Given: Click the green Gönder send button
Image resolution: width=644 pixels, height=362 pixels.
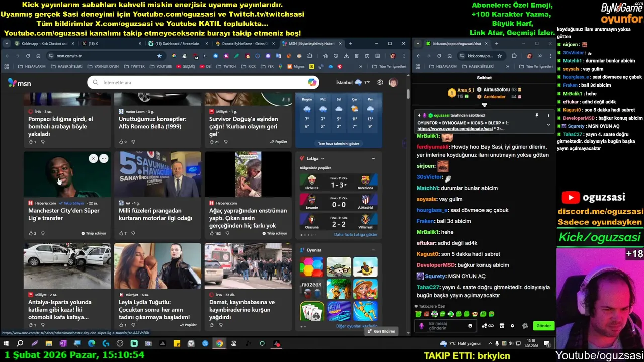Looking at the screenshot, I should pyautogui.click(x=544, y=326).
